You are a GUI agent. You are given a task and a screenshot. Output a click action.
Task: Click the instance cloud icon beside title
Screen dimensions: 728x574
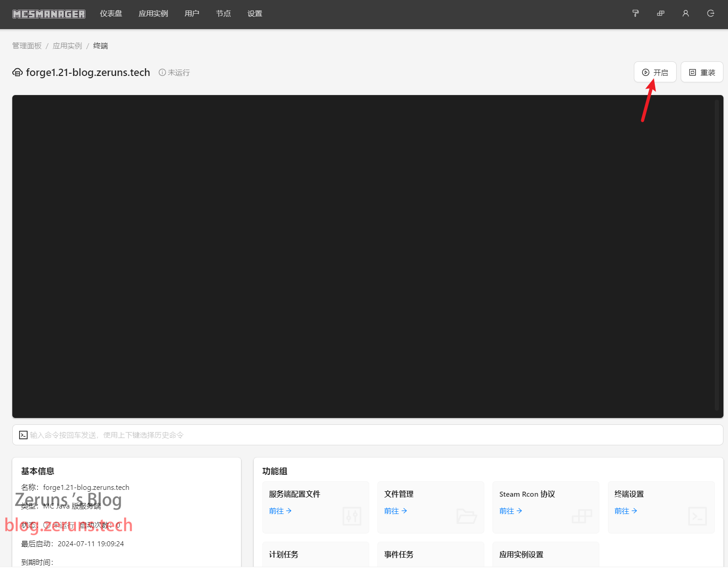(x=17, y=72)
